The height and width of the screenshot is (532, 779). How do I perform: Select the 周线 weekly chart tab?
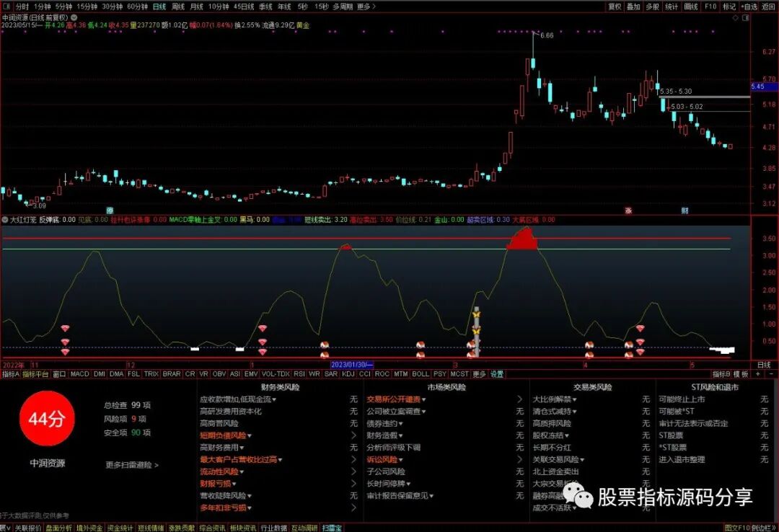178,6
